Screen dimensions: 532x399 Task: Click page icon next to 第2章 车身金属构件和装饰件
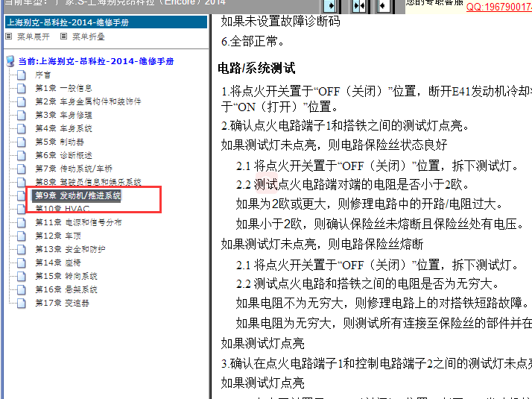click(22, 101)
